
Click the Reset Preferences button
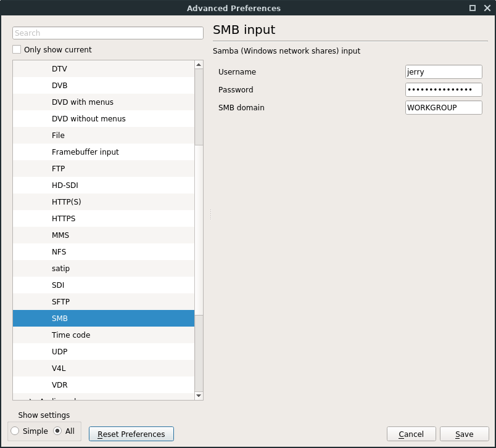131,434
